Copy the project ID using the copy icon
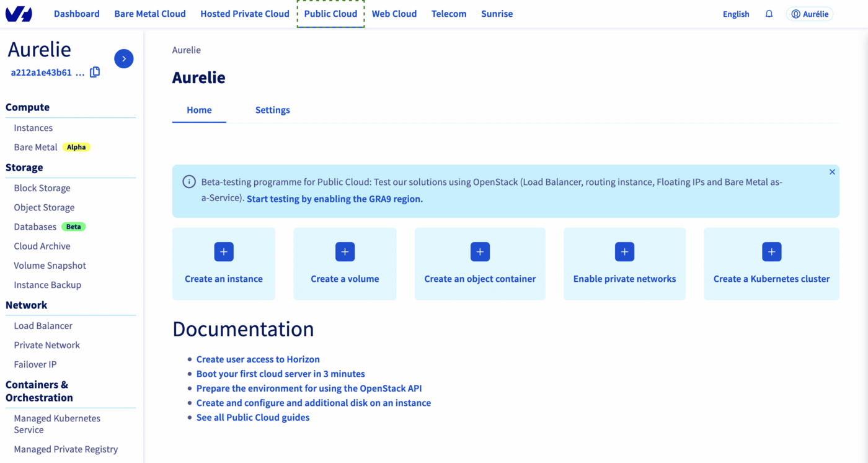This screenshot has height=463, width=868. click(95, 71)
